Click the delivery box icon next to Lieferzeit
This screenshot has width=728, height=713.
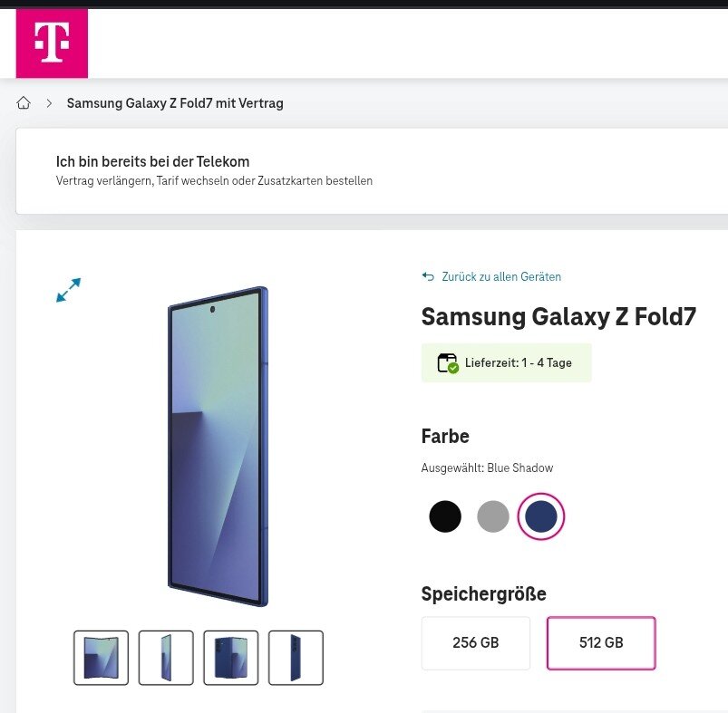coord(448,362)
